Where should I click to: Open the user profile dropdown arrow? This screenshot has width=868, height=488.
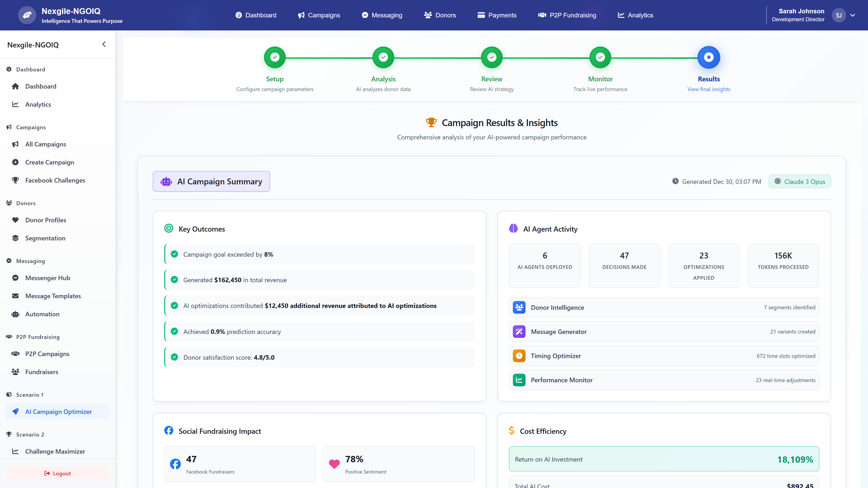853,15
